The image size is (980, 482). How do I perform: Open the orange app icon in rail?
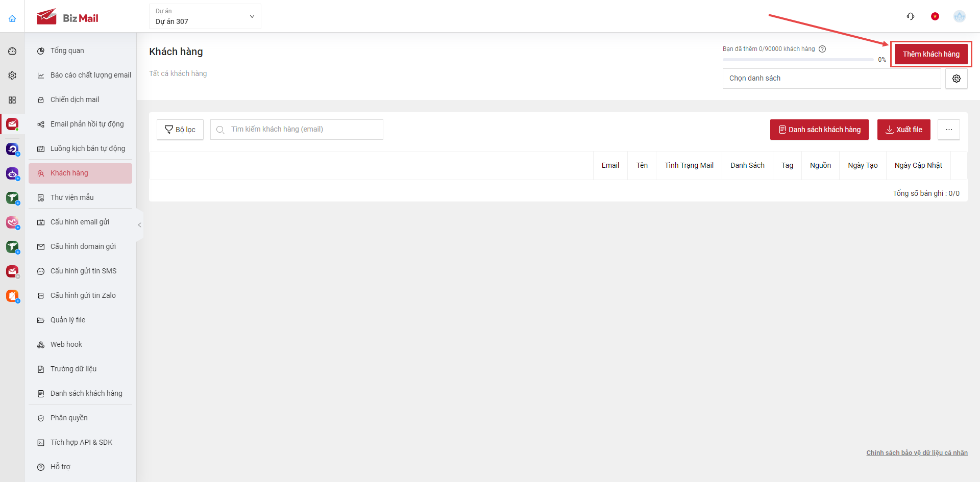[12, 296]
